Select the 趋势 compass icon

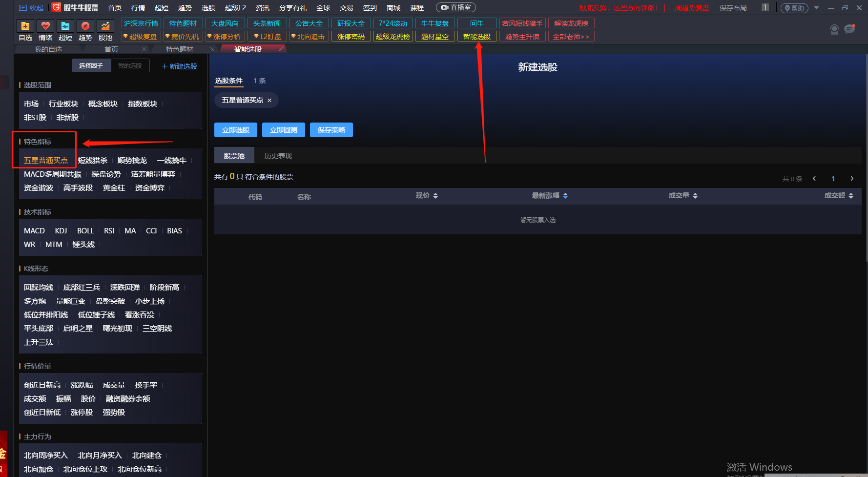85,26
